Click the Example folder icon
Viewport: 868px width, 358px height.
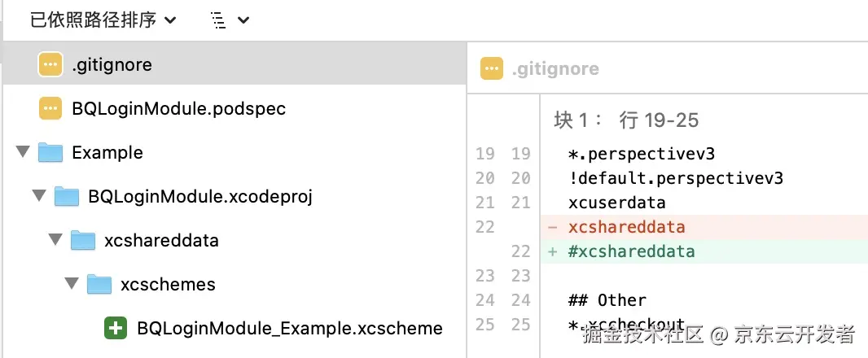point(50,153)
